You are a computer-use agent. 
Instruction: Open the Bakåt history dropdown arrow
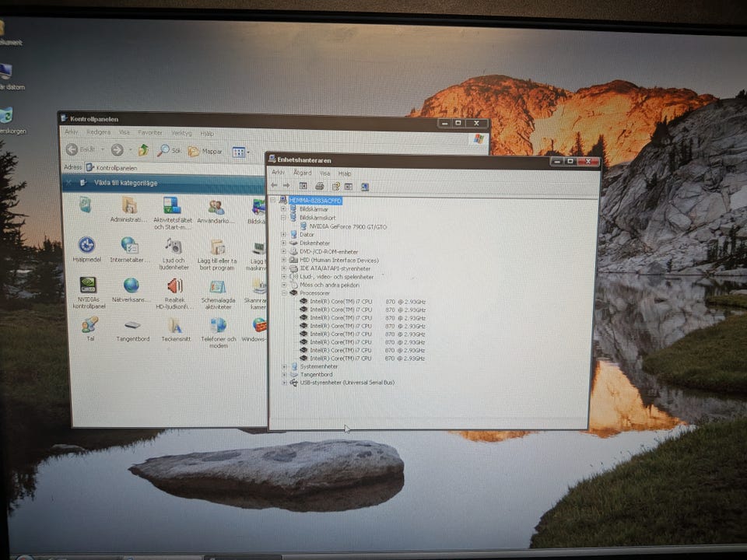click(x=103, y=149)
